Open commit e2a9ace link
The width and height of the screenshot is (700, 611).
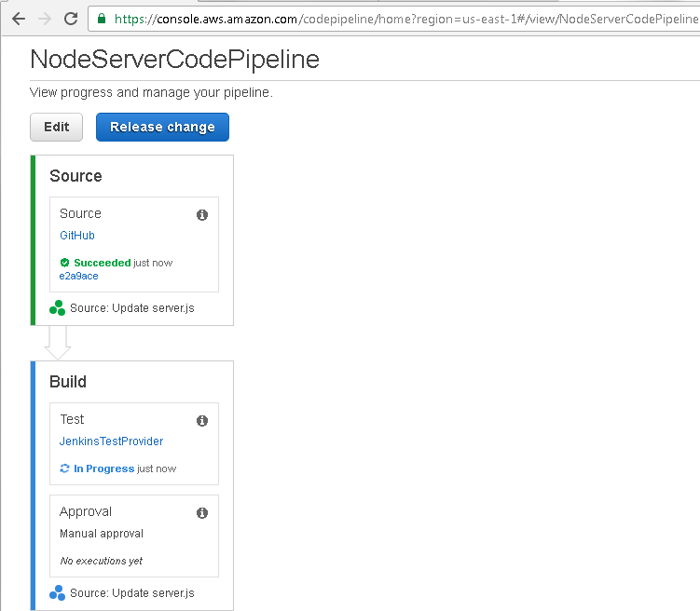click(x=78, y=276)
